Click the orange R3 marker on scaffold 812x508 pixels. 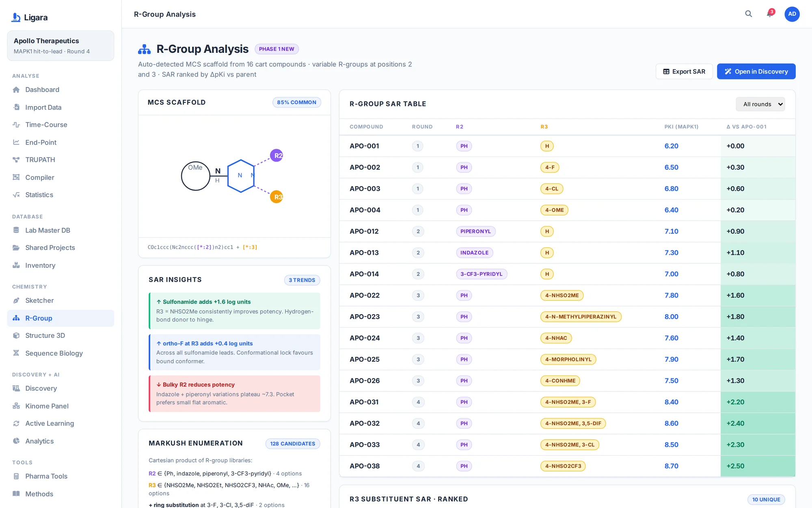tap(276, 197)
